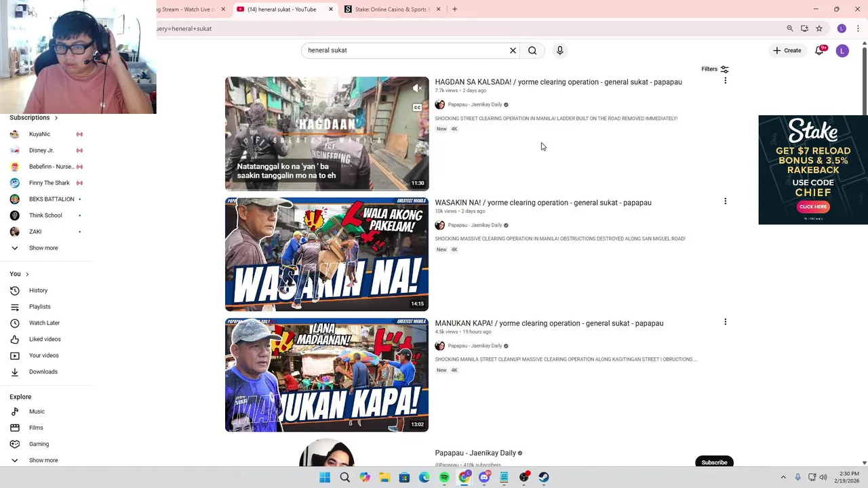Expand the Subscriptions section chevron

point(56,118)
